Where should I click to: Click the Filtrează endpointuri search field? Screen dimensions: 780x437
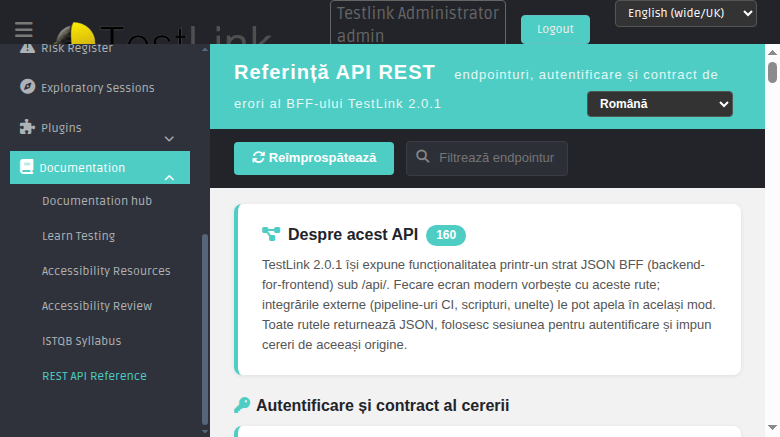487,158
